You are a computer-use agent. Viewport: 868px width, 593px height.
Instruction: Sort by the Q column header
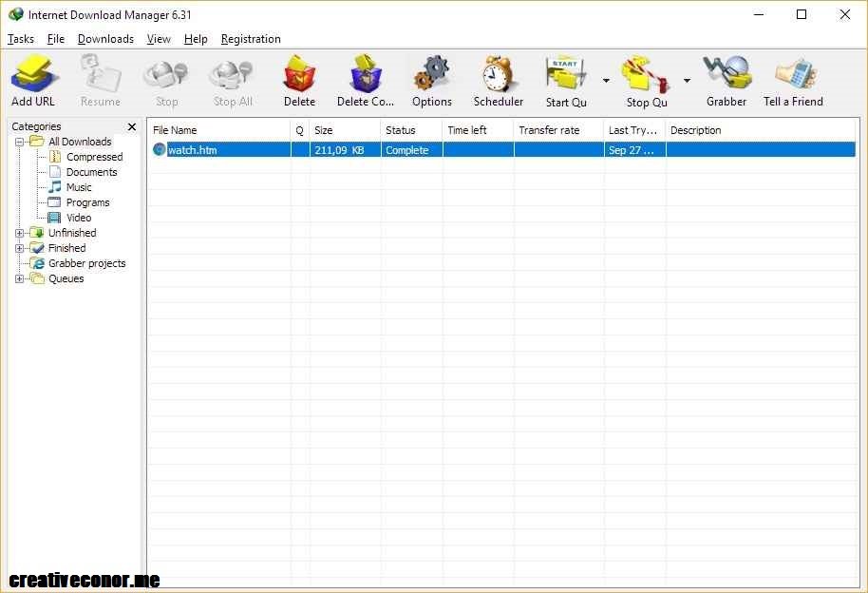tap(299, 130)
